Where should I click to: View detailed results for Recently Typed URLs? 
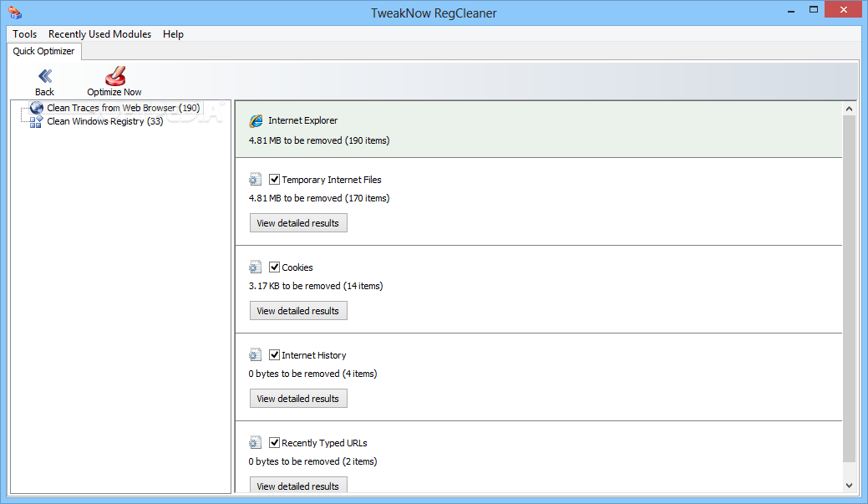298,485
